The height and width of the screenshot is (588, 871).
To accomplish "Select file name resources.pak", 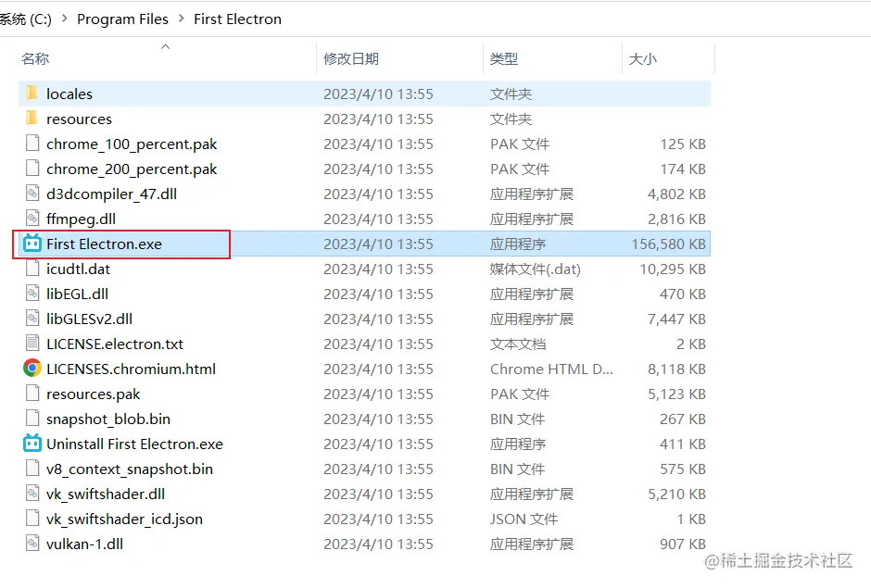I will pyautogui.click(x=93, y=394).
